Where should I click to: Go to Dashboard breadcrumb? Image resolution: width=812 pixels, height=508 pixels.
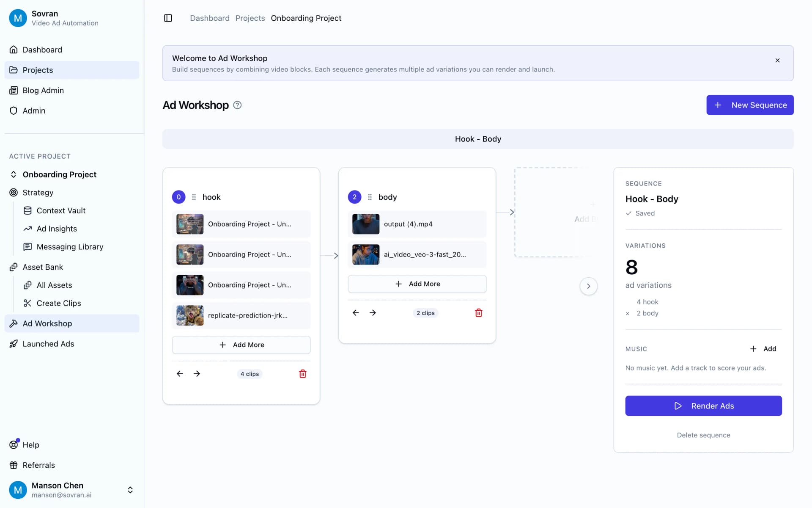click(210, 18)
